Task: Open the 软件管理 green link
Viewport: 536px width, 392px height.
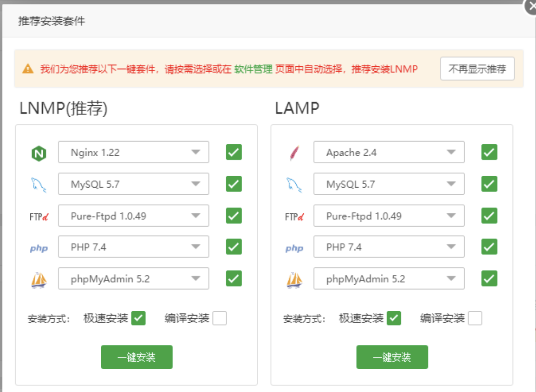Action: point(253,69)
